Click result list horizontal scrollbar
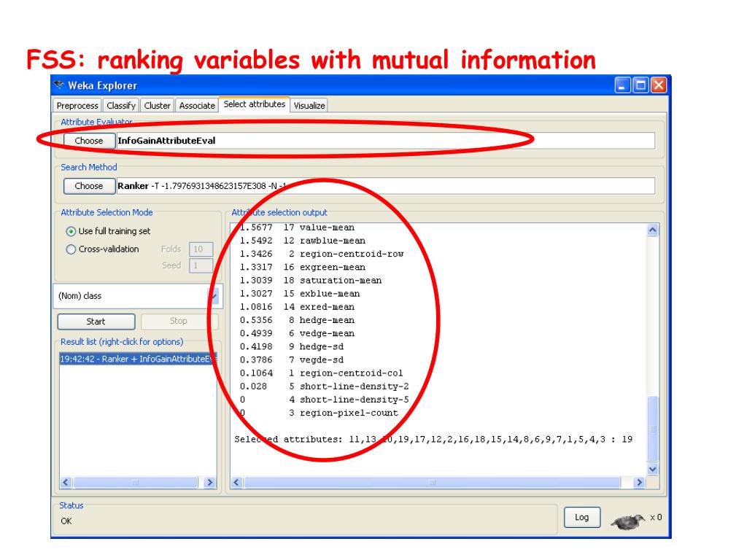Screen dimensions: 747x560 click(135, 483)
